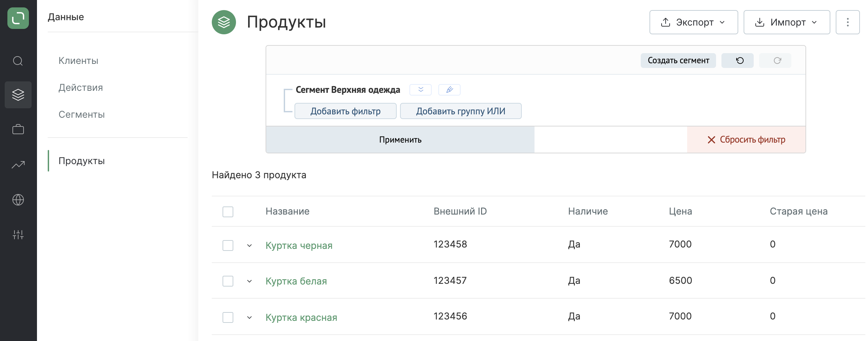Click price cell 6500
The height and width of the screenshot is (341, 868).
click(x=680, y=280)
